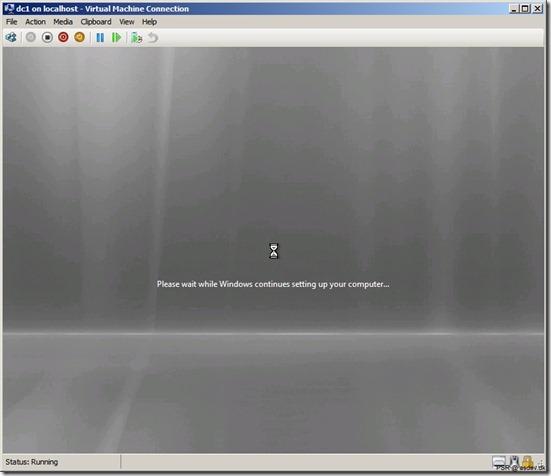Click the mouse status bar icon
Image resolution: width=551 pixels, height=476 pixels.
click(514, 462)
